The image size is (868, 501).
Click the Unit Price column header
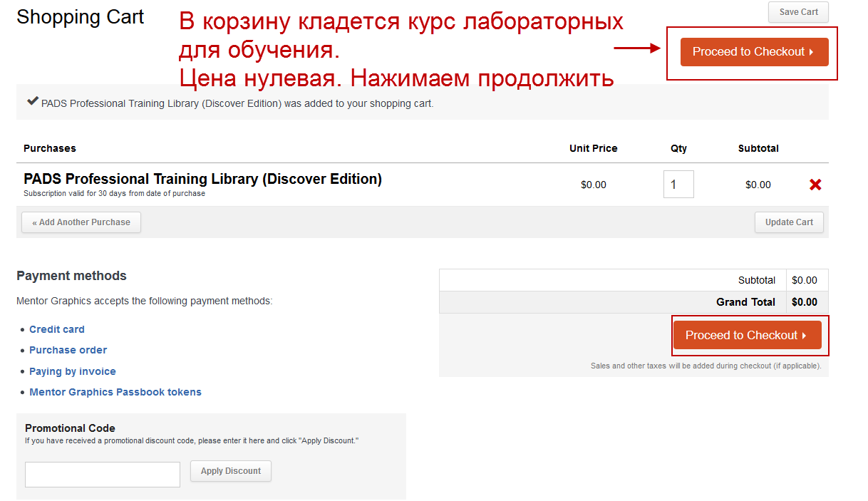point(594,148)
